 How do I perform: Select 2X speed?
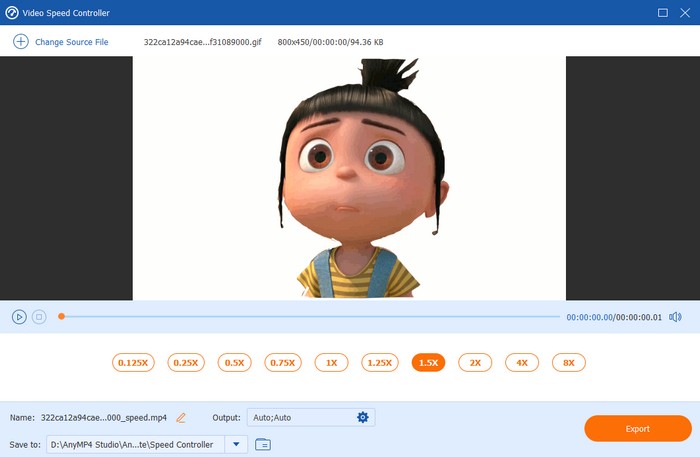point(475,362)
